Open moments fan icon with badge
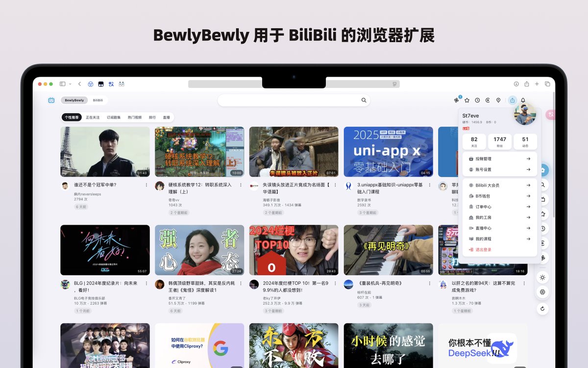The height and width of the screenshot is (368, 588). (x=457, y=100)
